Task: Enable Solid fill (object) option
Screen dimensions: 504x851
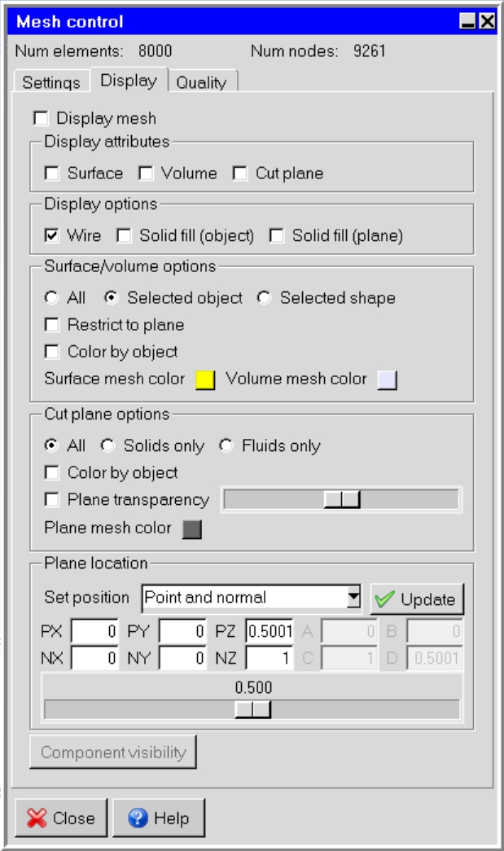Action: pos(124,236)
